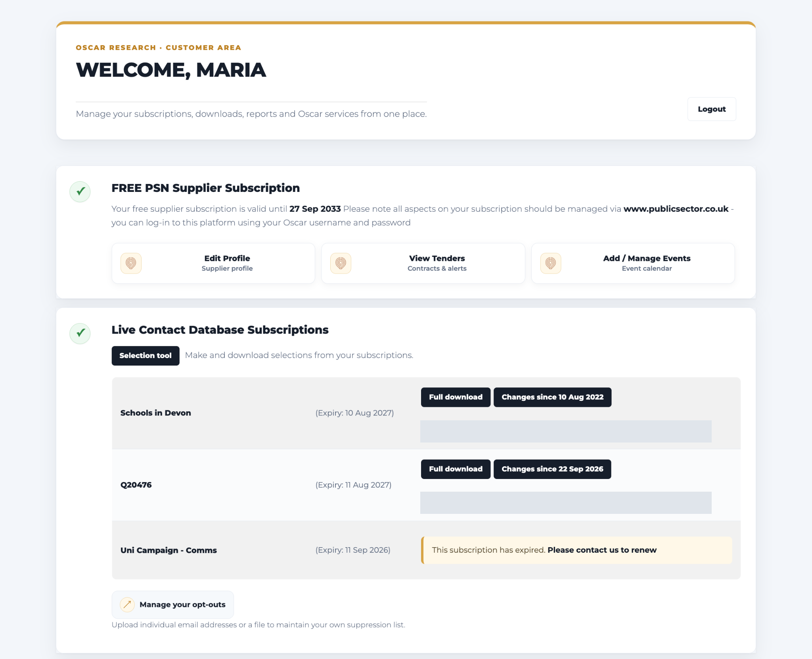The width and height of the screenshot is (812, 659).
Task: Launch the Selection tool
Action: (146, 356)
